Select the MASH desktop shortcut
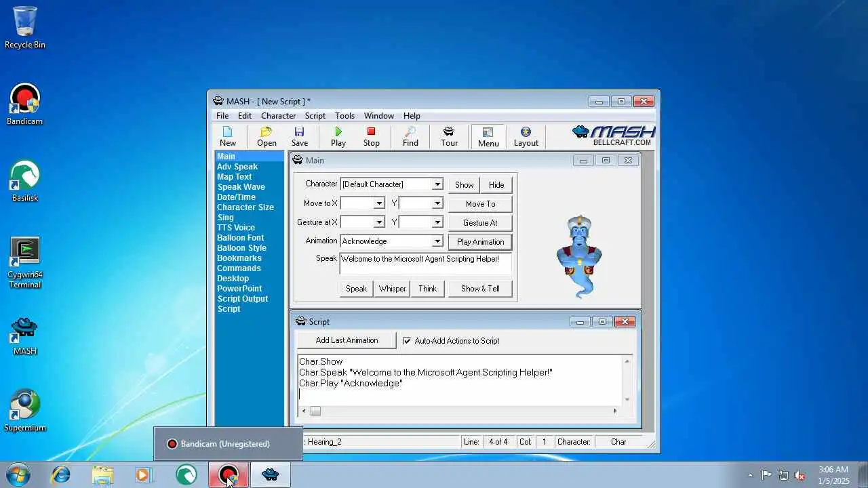 point(25,335)
